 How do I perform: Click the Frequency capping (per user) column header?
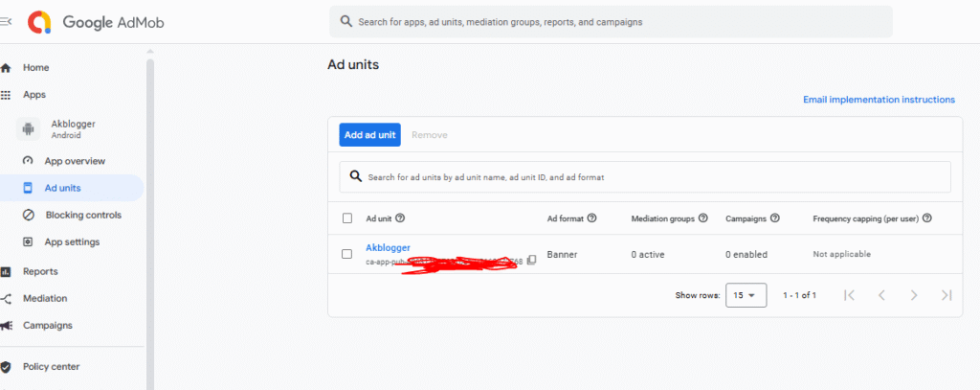pos(865,218)
